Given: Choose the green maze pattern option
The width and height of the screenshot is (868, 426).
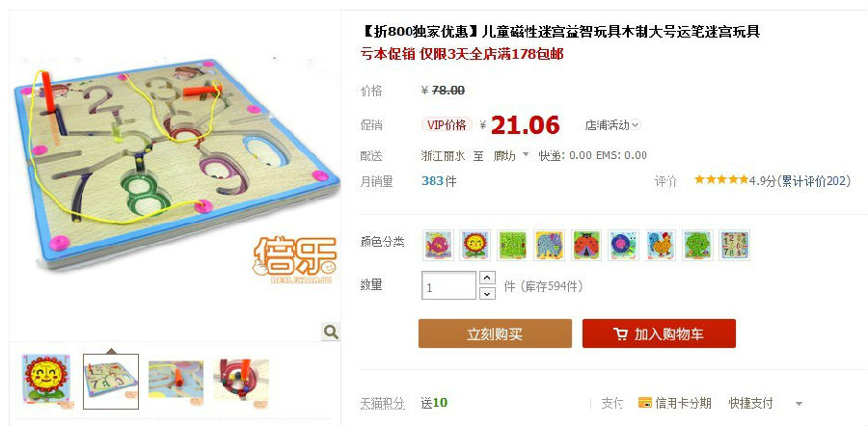Looking at the screenshot, I should (x=512, y=245).
